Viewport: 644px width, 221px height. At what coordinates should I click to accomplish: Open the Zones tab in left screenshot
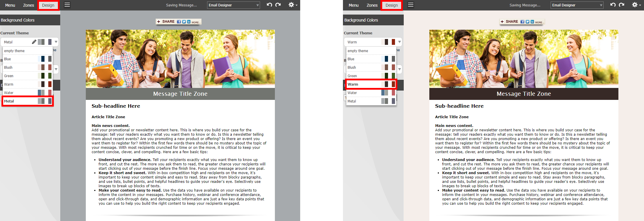[29, 5]
